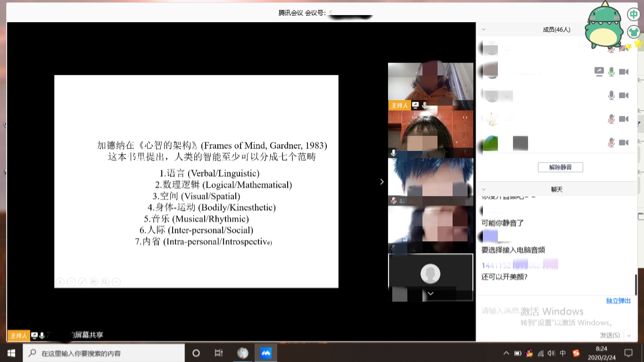
Task: Toggle the camera icon of the last listed member
Action: click(624, 142)
